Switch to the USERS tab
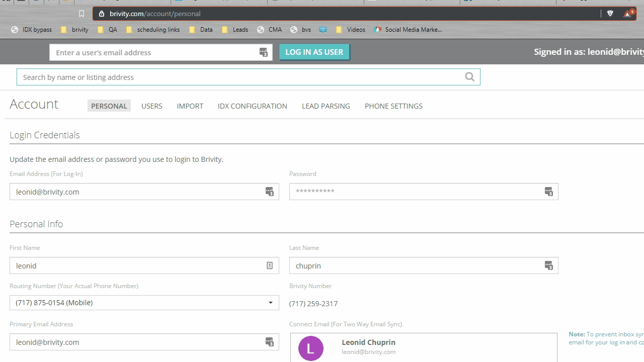 click(152, 106)
